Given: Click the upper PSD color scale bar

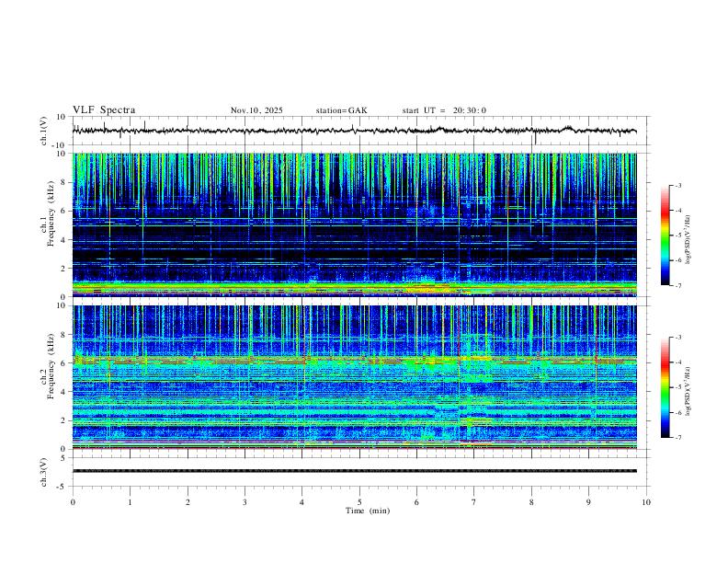Looking at the screenshot, I should (x=665, y=236).
